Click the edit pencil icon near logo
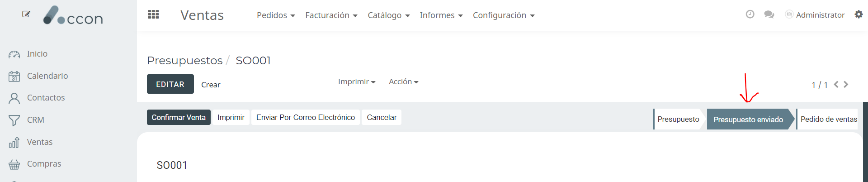This screenshot has height=182, width=868. point(26,14)
